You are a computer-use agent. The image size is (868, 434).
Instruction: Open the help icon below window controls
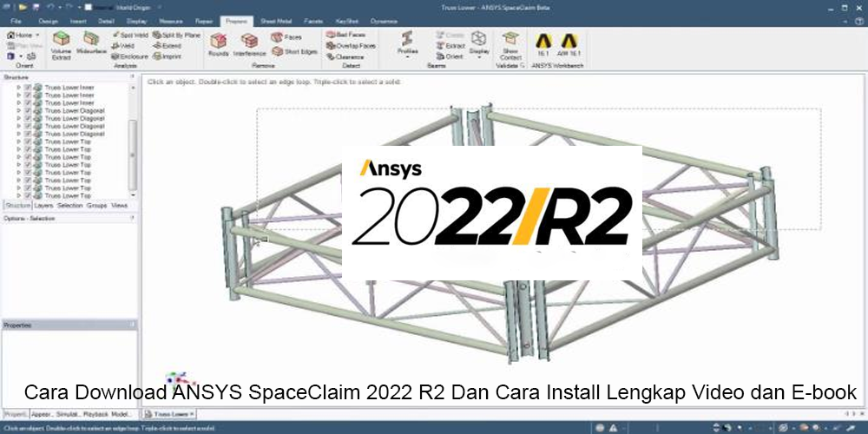pyautogui.click(x=859, y=21)
